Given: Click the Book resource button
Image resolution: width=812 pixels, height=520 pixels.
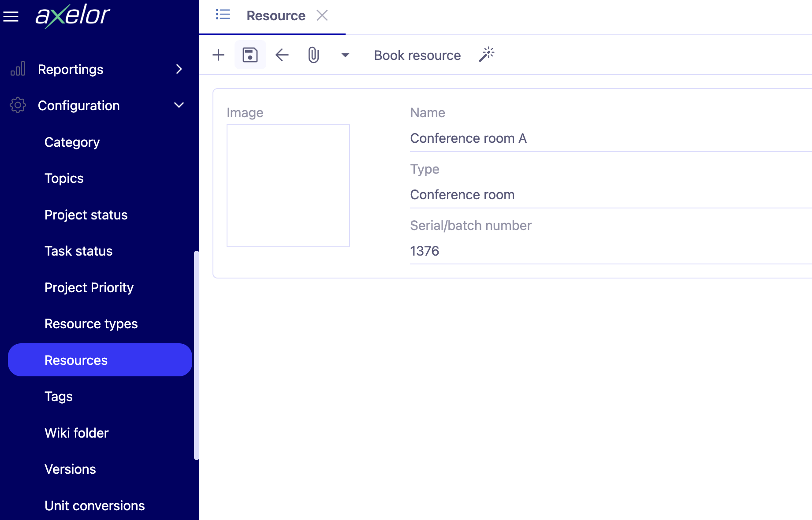Looking at the screenshot, I should [x=417, y=55].
